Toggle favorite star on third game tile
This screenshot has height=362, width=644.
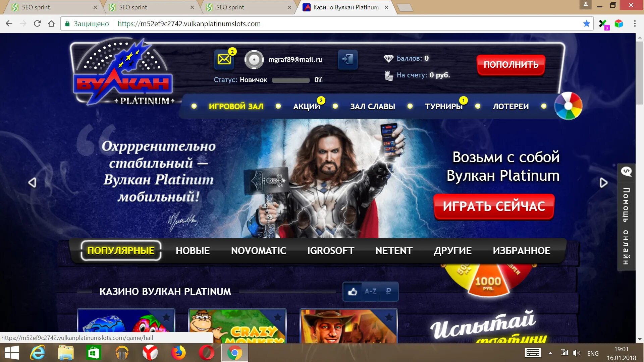tap(389, 317)
